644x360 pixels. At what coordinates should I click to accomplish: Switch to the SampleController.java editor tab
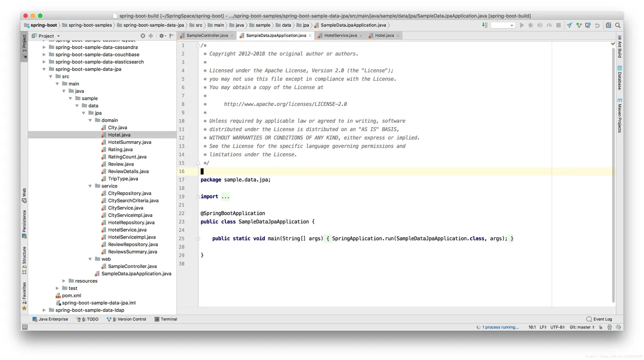(x=207, y=35)
